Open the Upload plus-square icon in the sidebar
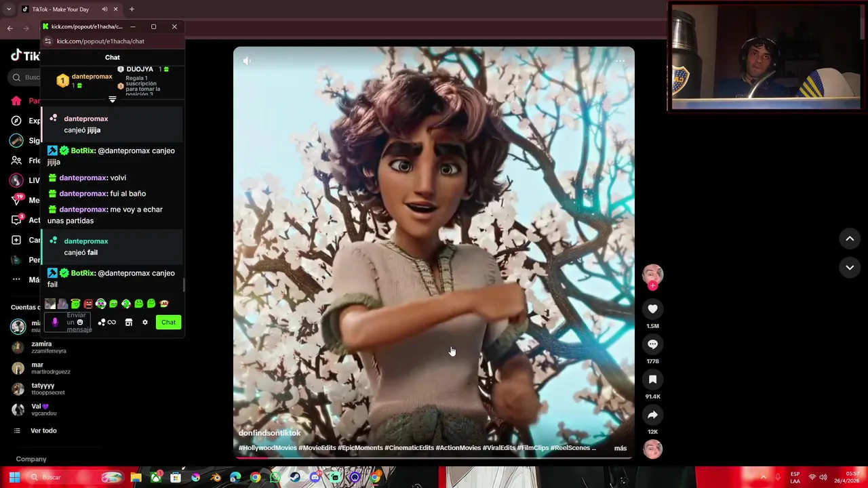 point(16,240)
